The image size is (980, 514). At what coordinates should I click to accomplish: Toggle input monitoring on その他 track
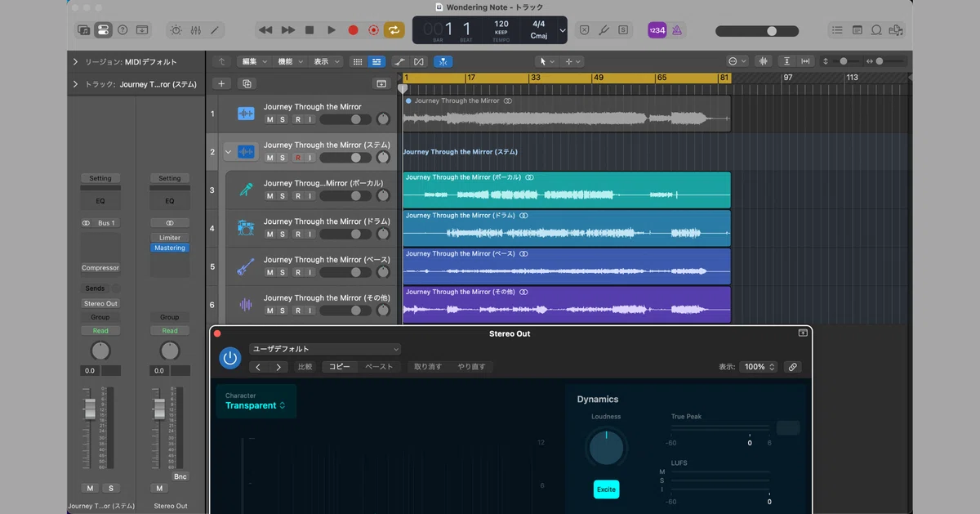point(310,311)
